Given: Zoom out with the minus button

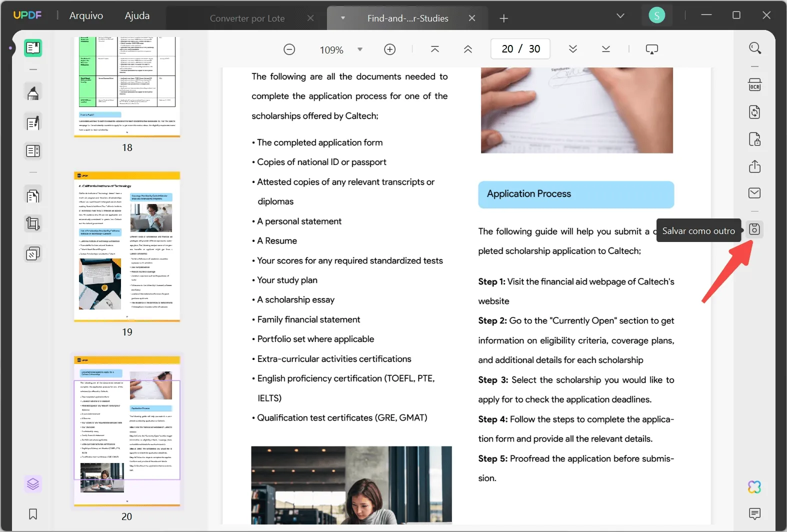Looking at the screenshot, I should point(289,49).
